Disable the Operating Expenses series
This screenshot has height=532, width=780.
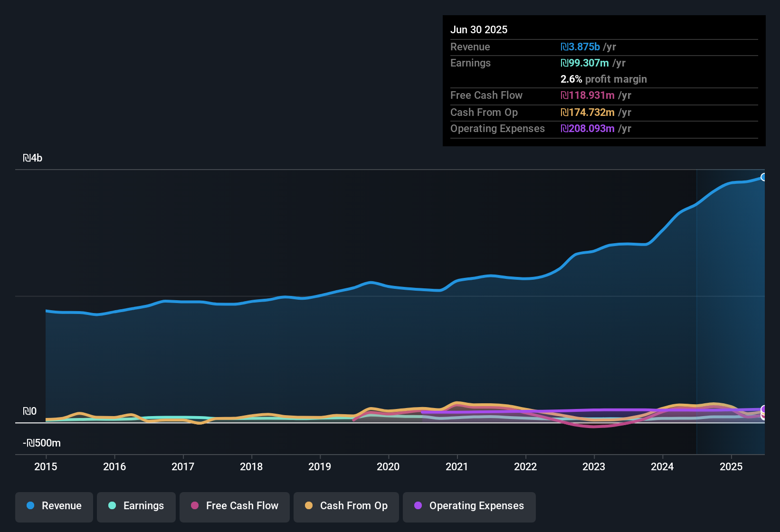pyautogui.click(x=469, y=506)
